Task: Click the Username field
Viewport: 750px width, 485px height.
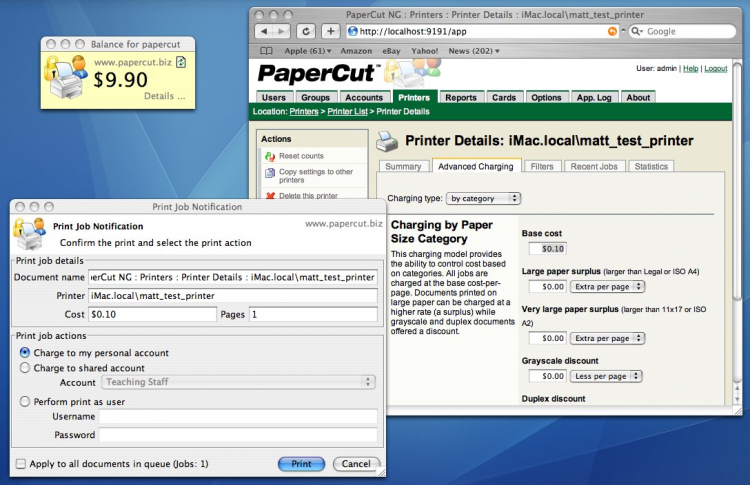Action: click(x=238, y=417)
